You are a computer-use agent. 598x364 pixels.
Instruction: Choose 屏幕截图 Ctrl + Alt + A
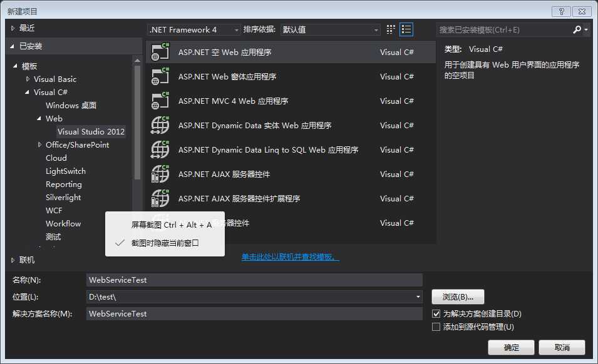click(171, 225)
